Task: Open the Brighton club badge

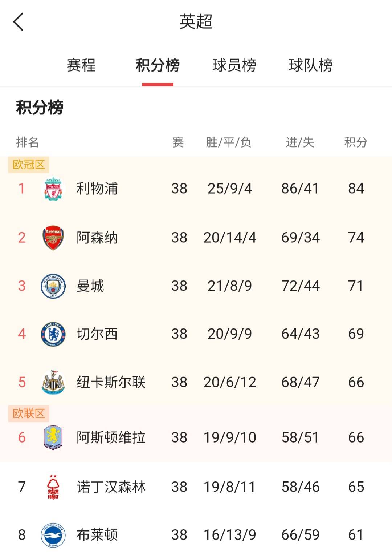Action: point(53,535)
